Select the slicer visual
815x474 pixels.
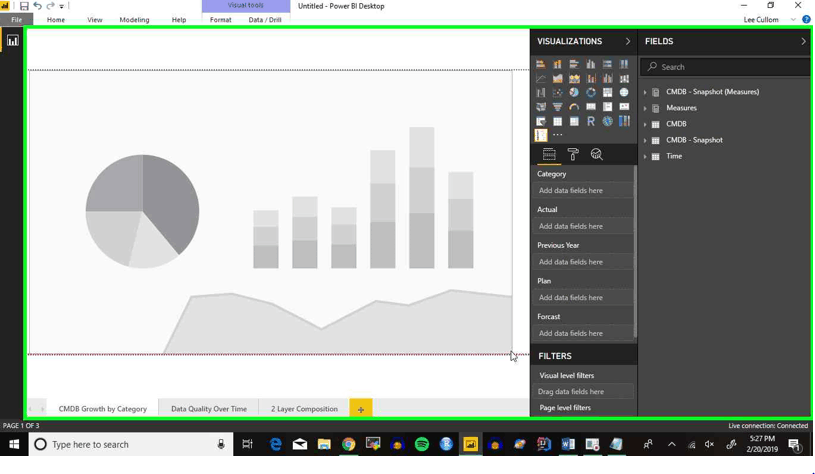click(541, 121)
